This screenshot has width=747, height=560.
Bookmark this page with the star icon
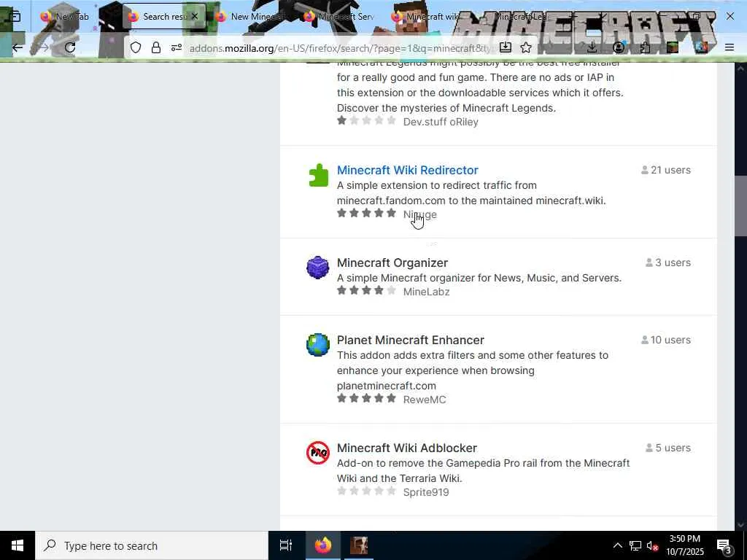tap(526, 47)
